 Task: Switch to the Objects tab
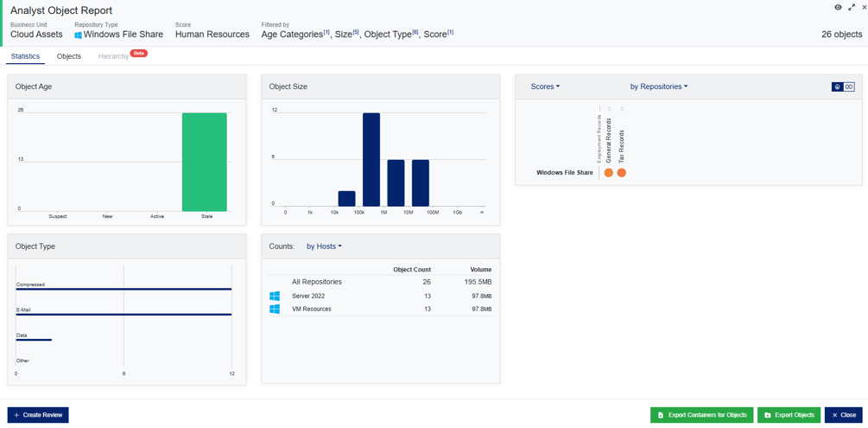click(x=68, y=56)
